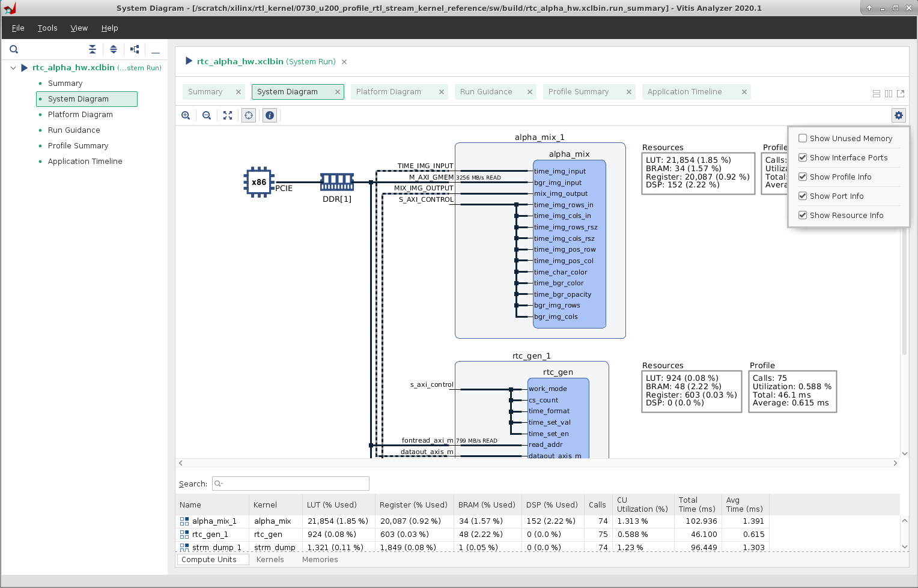Click the table Search input field
The width and height of the screenshot is (918, 588).
[294, 483]
